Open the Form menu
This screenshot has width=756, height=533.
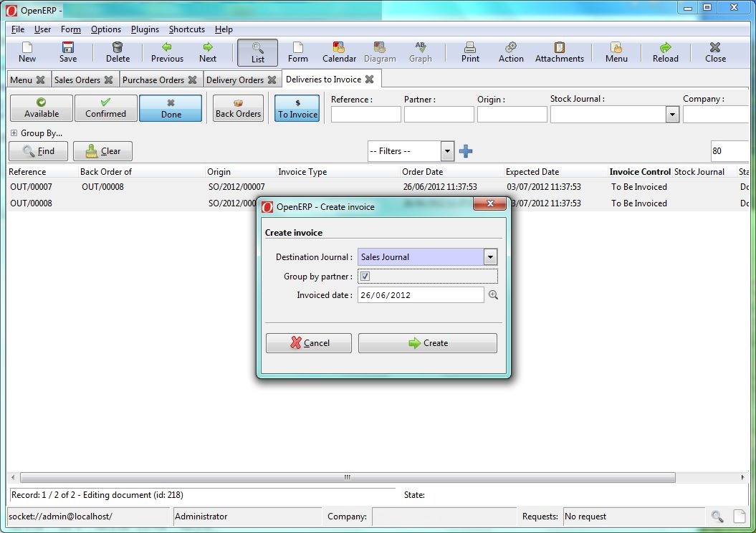tap(70, 29)
